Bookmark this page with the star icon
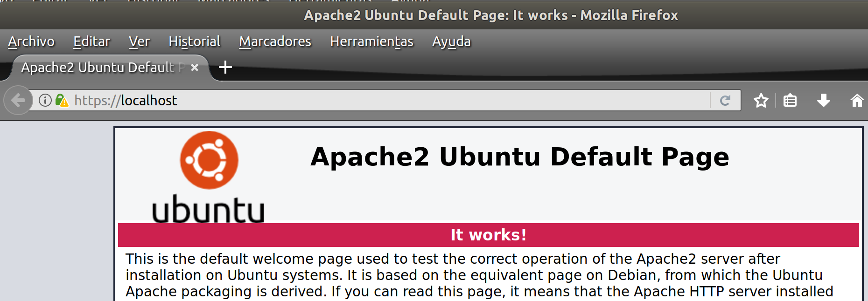868x301 pixels. pyautogui.click(x=761, y=100)
